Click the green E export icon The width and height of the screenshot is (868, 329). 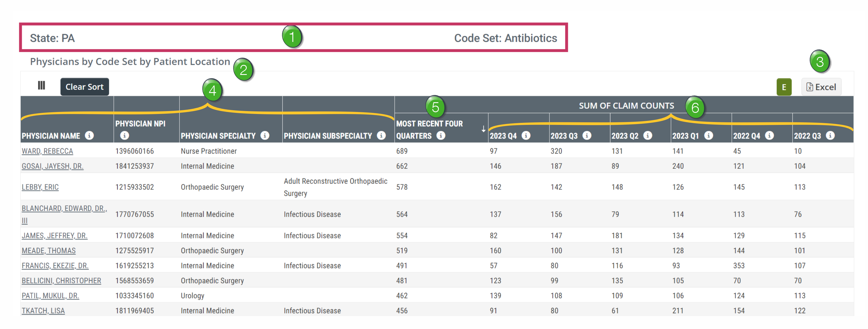pyautogui.click(x=784, y=87)
